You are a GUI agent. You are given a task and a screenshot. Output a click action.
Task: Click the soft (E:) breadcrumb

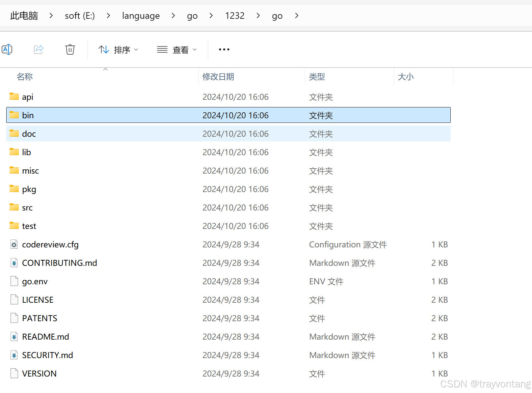click(x=80, y=15)
